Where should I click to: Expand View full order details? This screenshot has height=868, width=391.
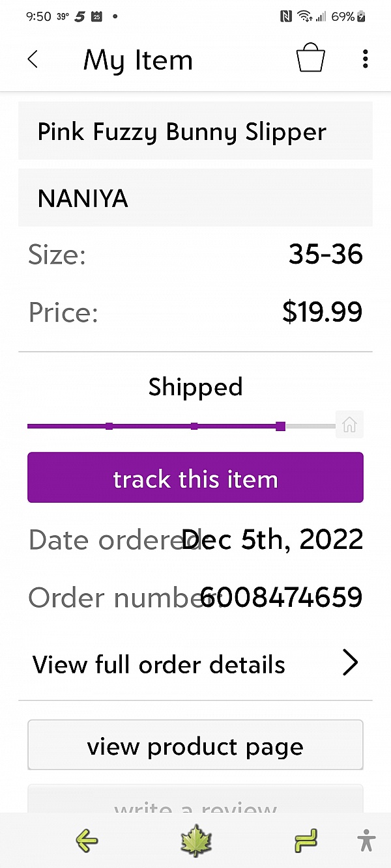(158, 664)
